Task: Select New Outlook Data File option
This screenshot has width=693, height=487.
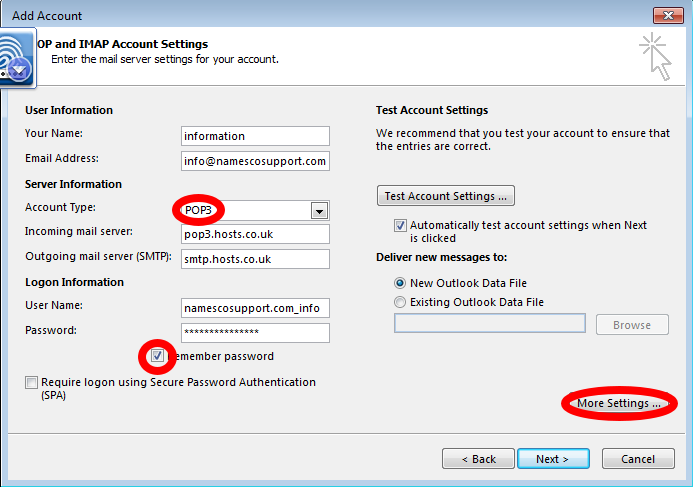Action: pos(400,283)
